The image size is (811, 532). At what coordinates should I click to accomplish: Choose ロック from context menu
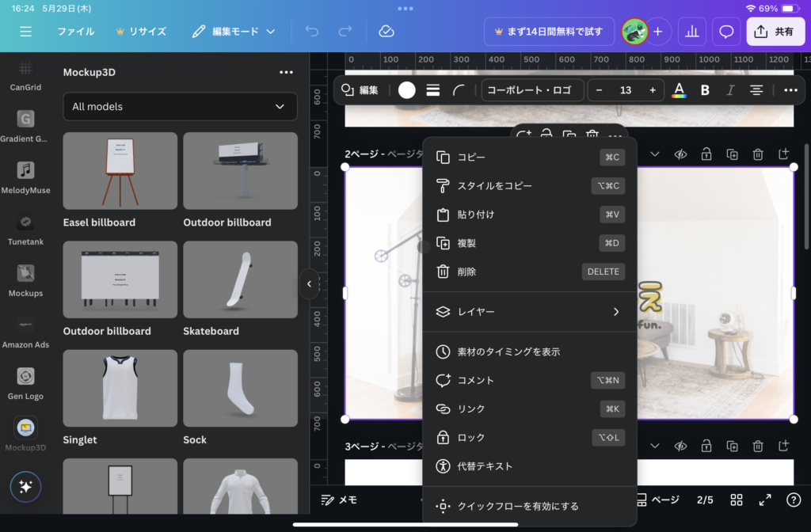(x=530, y=437)
